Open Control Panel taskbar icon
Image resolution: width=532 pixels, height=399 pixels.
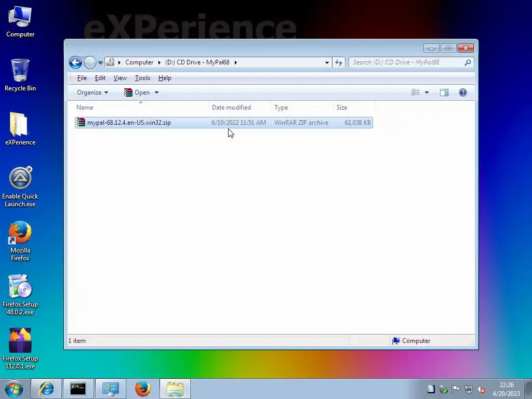[110, 389]
